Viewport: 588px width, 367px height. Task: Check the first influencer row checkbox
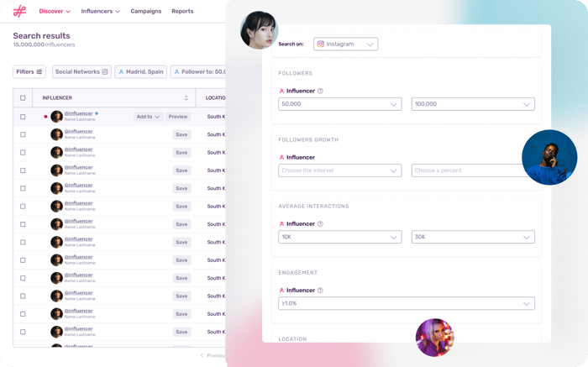(23, 117)
